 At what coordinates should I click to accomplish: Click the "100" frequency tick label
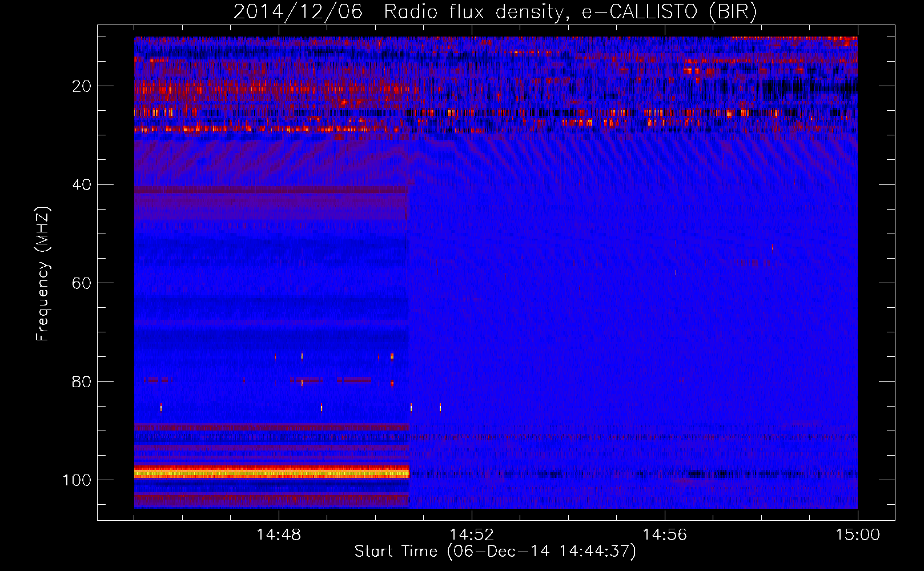tap(77, 480)
